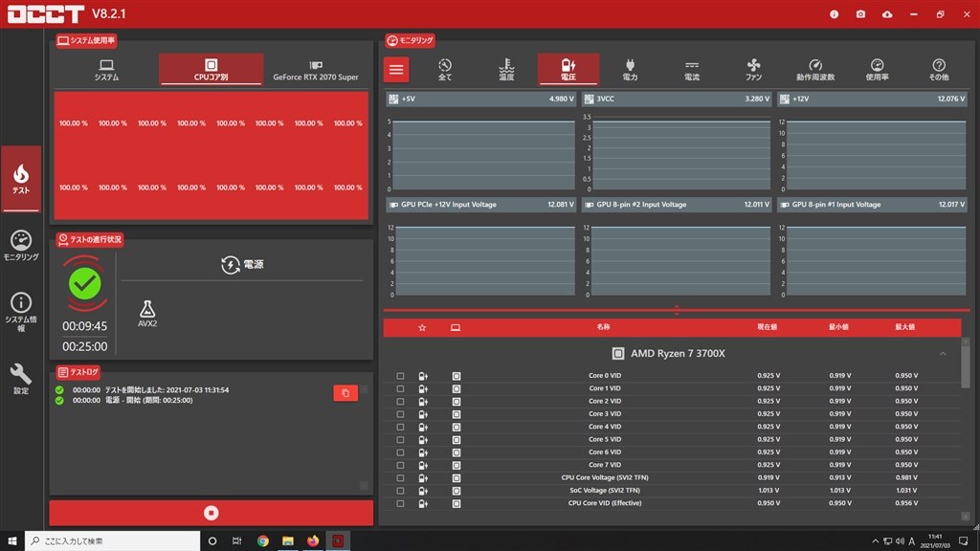Stop the running test
This screenshot has width=980, height=551.
point(212,513)
